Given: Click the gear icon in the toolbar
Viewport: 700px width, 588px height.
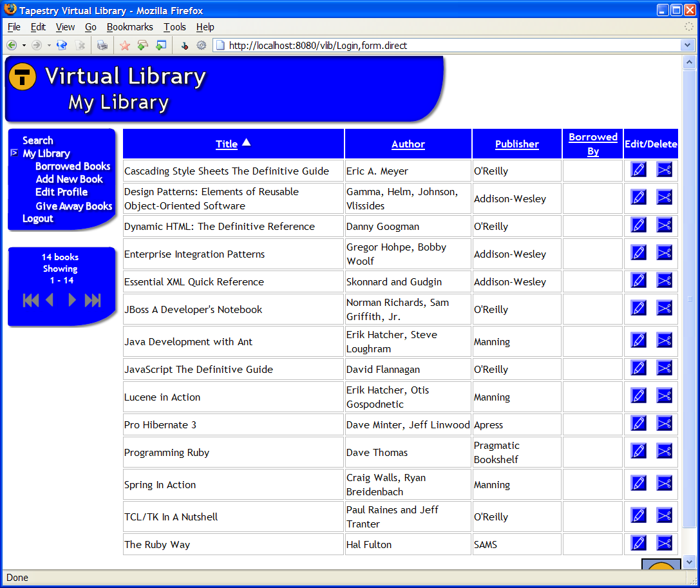Looking at the screenshot, I should [x=201, y=45].
